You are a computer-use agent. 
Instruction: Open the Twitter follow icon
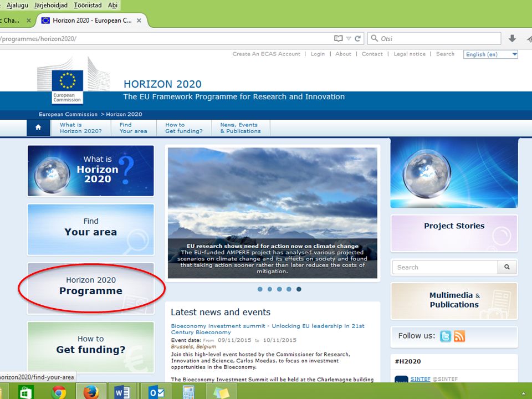coord(446,336)
